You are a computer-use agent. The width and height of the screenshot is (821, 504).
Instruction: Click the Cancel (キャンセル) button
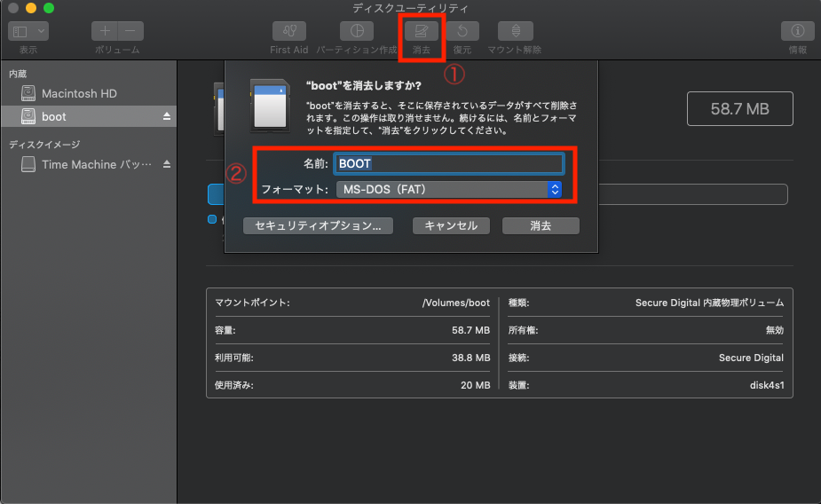[451, 225]
